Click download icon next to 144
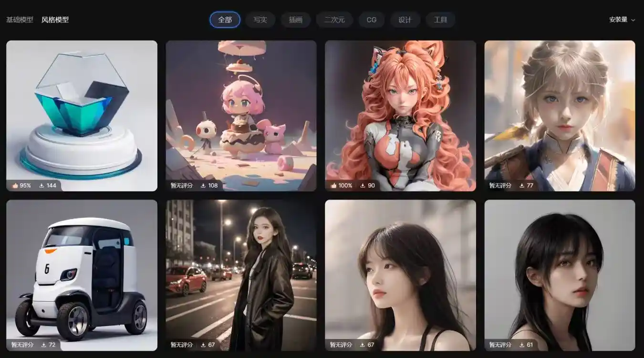Image resolution: width=644 pixels, height=358 pixels. pyautogui.click(x=42, y=185)
